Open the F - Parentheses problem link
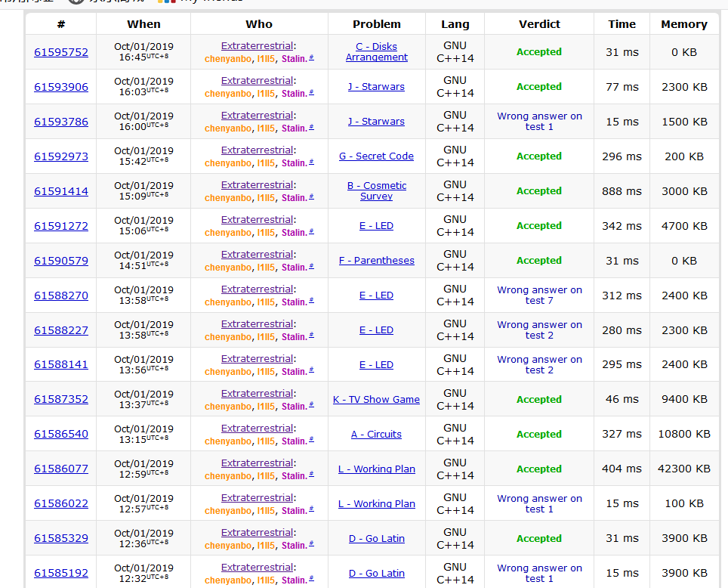 point(376,261)
